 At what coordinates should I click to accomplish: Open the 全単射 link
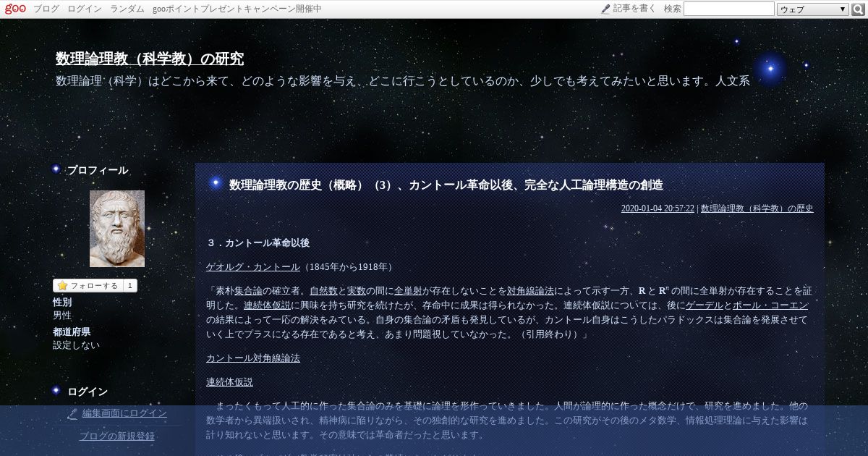coord(408,291)
